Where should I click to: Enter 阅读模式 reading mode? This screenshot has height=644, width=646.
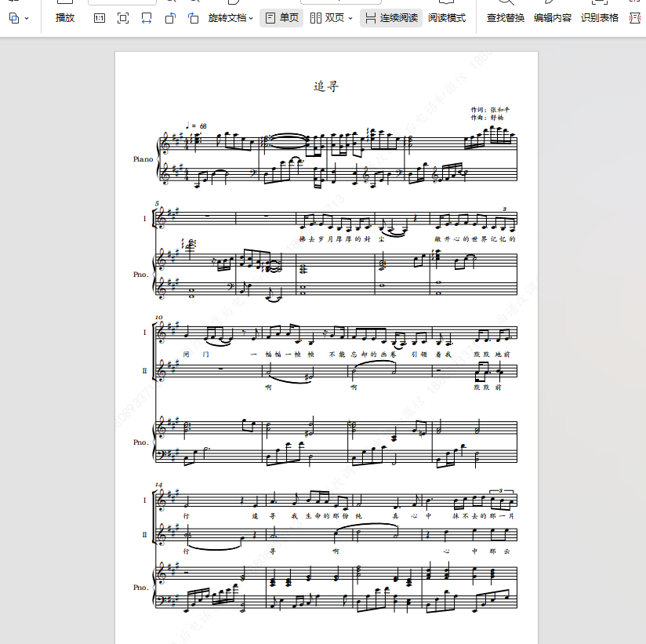pyautogui.click(x=447, y=18)
